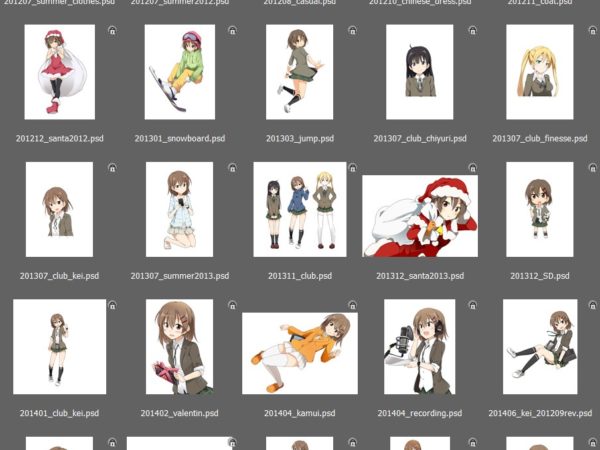Click the file name 201307_club_kei.psd
600x450 pixels.
59,276
